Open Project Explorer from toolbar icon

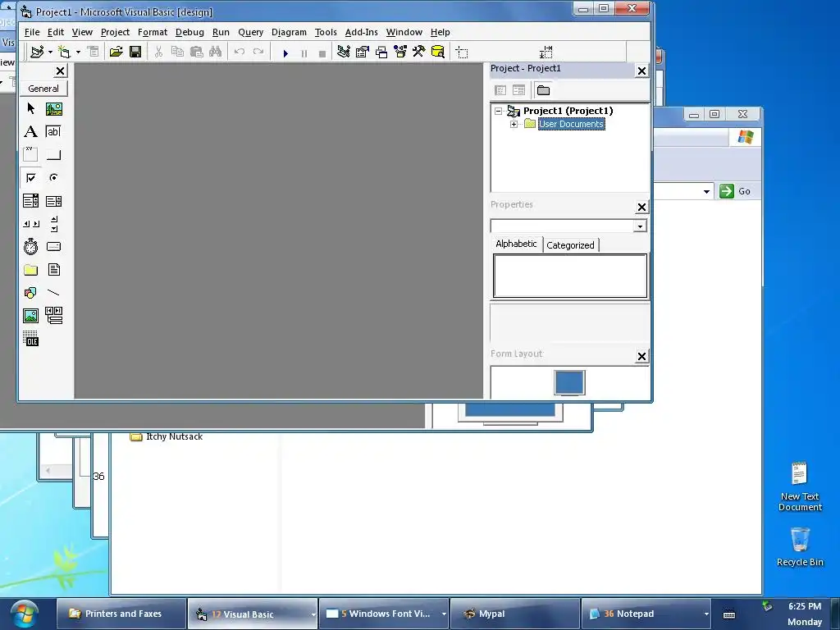click(344, 52)
